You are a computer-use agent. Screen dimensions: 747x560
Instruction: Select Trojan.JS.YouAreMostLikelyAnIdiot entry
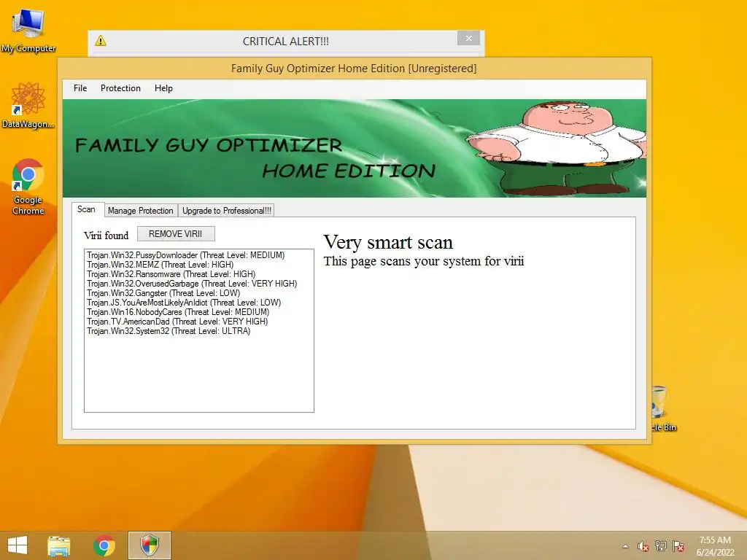pyautogui.click(x=184, y=303)
